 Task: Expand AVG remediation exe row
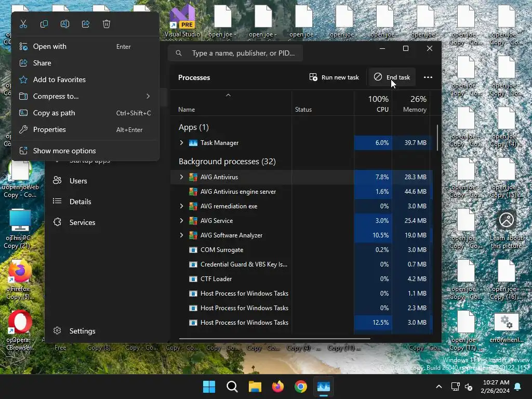181,206
